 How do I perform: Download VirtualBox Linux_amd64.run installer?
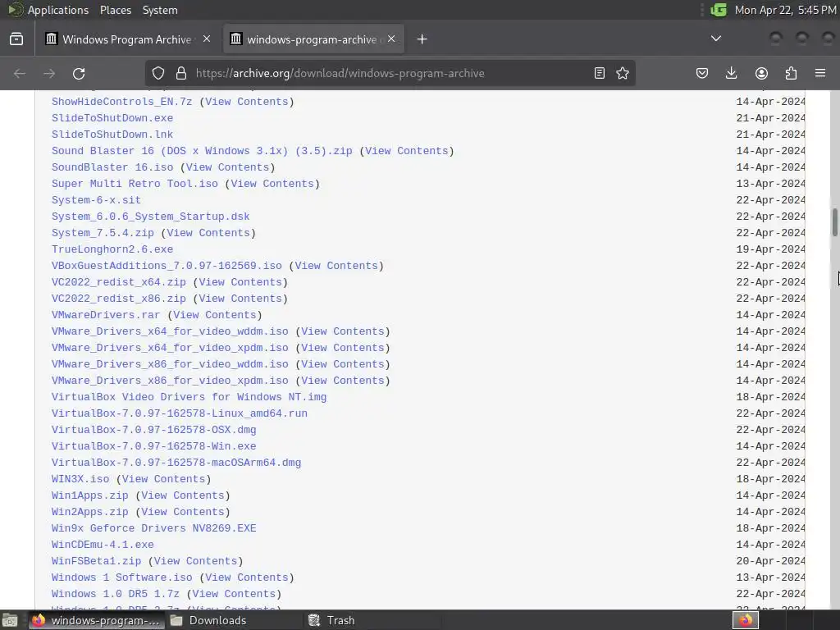pos(180,413)
